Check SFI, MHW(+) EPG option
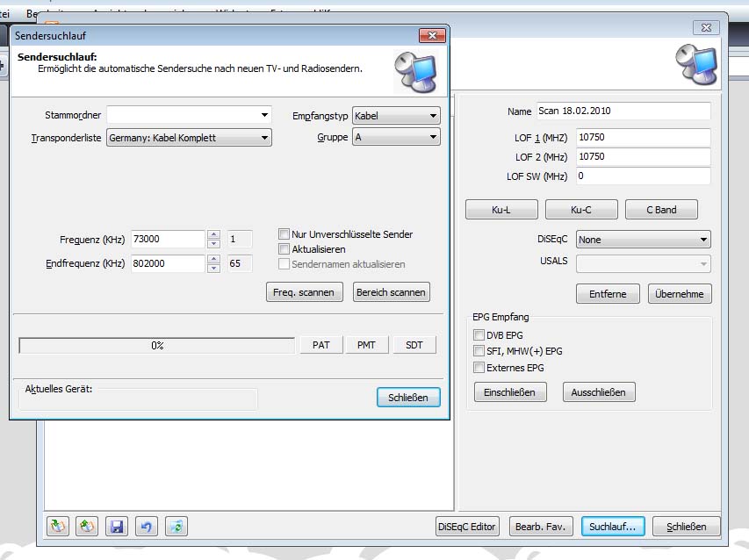Image resolution: width=749 pixels, height=560 pixels. pyautogui.click(x=479, y=351)
